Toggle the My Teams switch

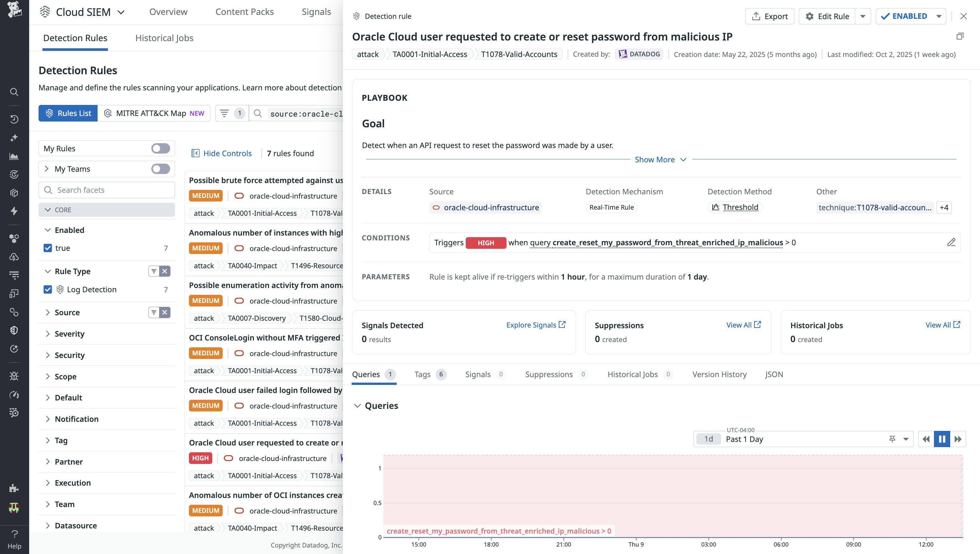tap(160, 169)
